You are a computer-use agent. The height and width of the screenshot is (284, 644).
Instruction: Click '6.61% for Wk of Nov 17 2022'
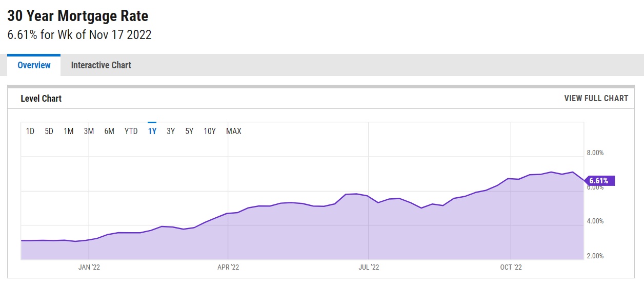coord(79,35)
